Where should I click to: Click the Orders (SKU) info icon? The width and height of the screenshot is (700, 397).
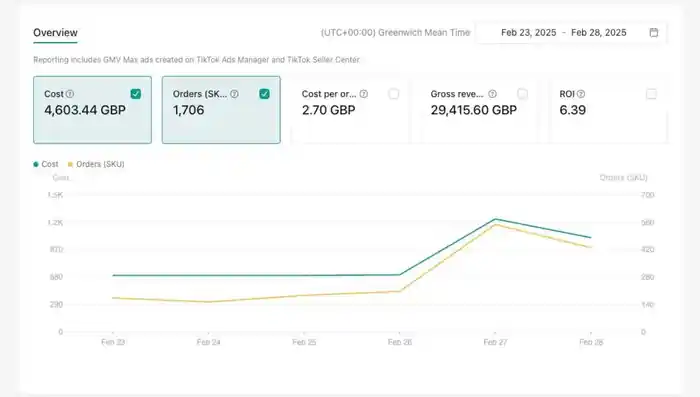coord(234,94)
